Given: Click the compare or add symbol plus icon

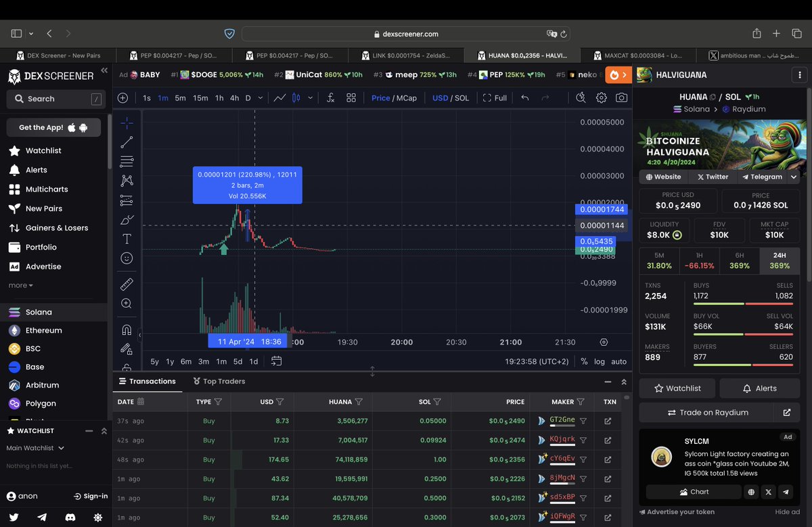Looking at the screenshot, I should pyautogui.click(x=122, y=98).
